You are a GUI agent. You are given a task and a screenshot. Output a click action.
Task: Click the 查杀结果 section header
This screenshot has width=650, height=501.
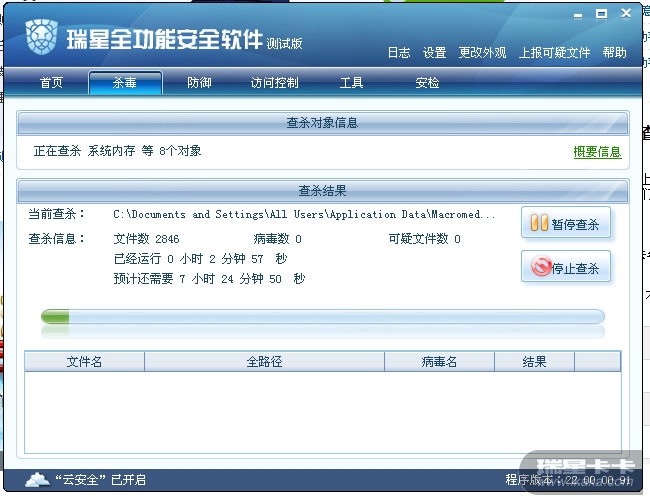click(323, 191)
